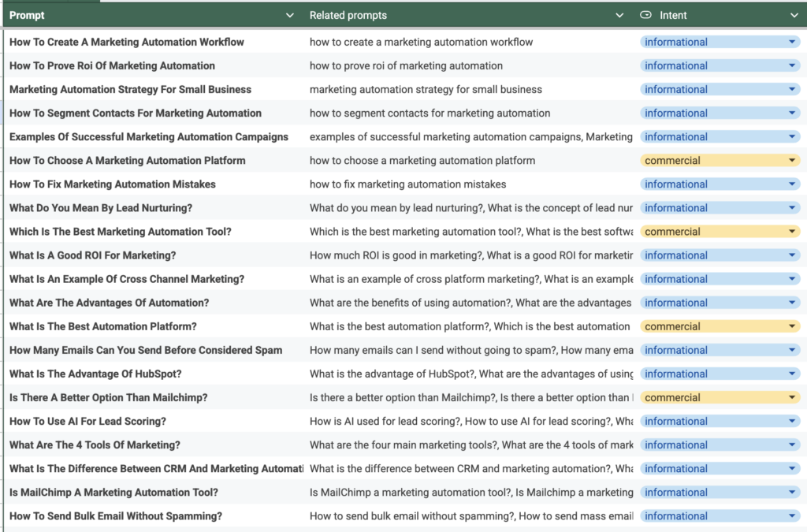This screenshot has height=532, width=807.
Task: Click informational chip arrow for 4 Tools Of Marketing row
Action: tap(792, 445)
